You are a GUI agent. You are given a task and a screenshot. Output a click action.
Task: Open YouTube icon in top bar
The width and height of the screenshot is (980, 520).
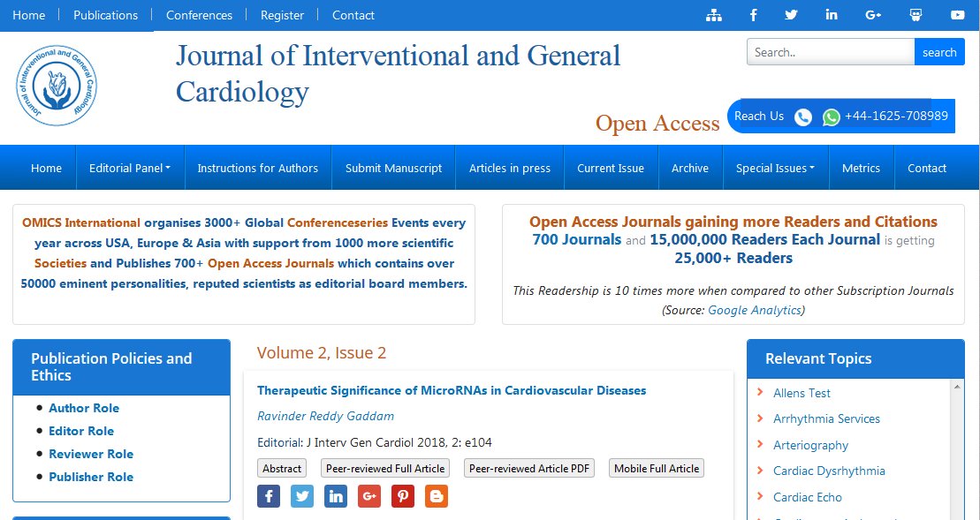(958, 15)
